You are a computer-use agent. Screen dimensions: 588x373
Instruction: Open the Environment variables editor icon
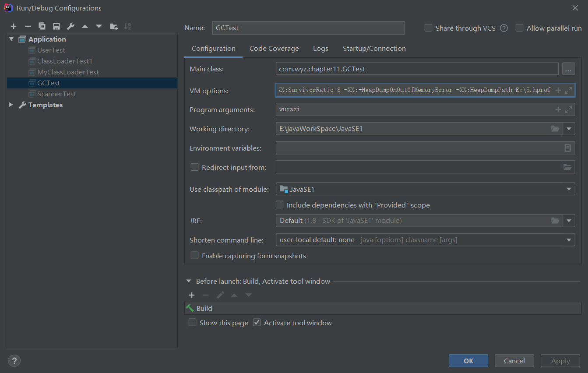click(x=567, y=148)
